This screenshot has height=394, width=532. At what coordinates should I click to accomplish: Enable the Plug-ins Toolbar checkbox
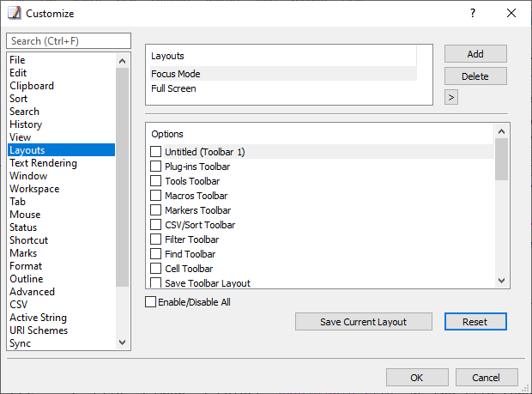[155, 167]
